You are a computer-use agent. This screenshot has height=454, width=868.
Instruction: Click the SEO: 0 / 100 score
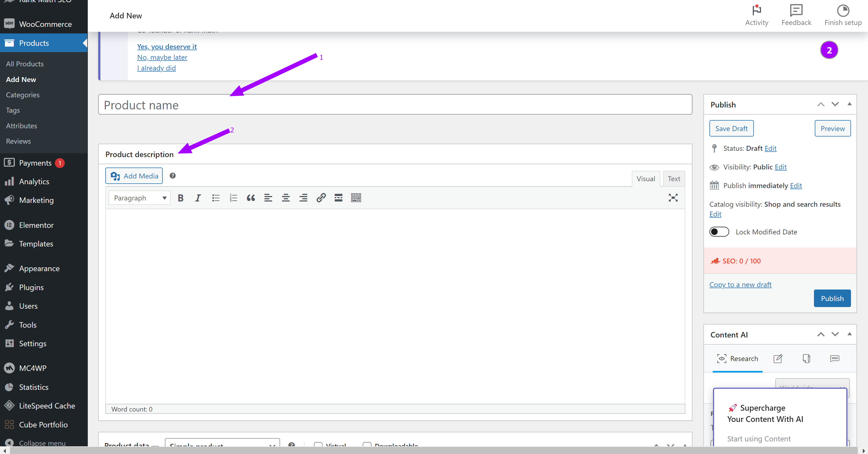coord(741,261)
